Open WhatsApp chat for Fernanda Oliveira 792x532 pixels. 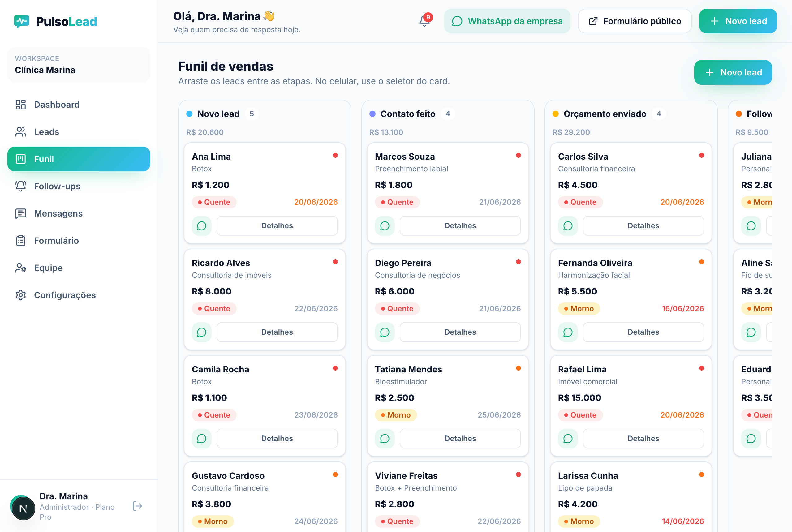tap(568, 332)
